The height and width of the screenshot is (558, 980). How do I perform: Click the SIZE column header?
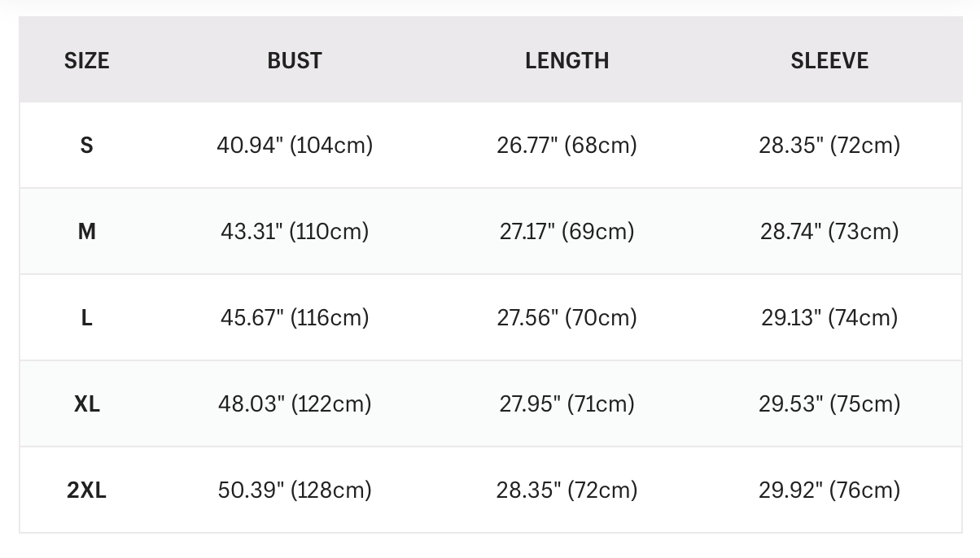[x=86, y=60]
